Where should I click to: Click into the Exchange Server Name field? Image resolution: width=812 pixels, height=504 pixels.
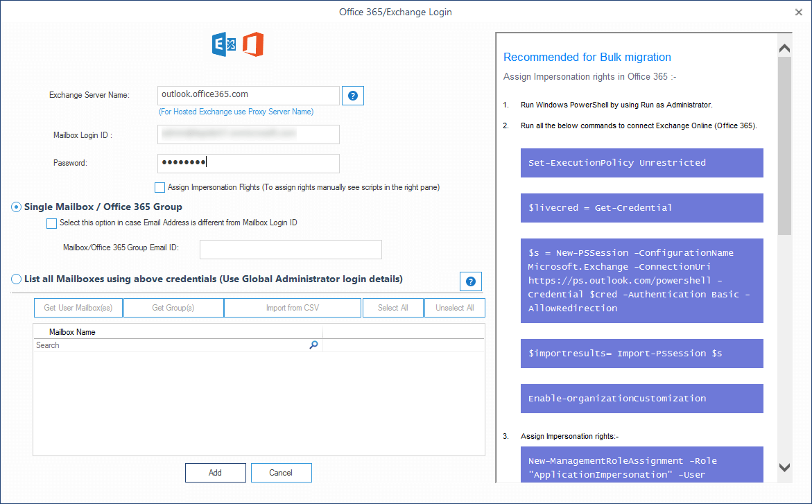[x=248, y=95]
